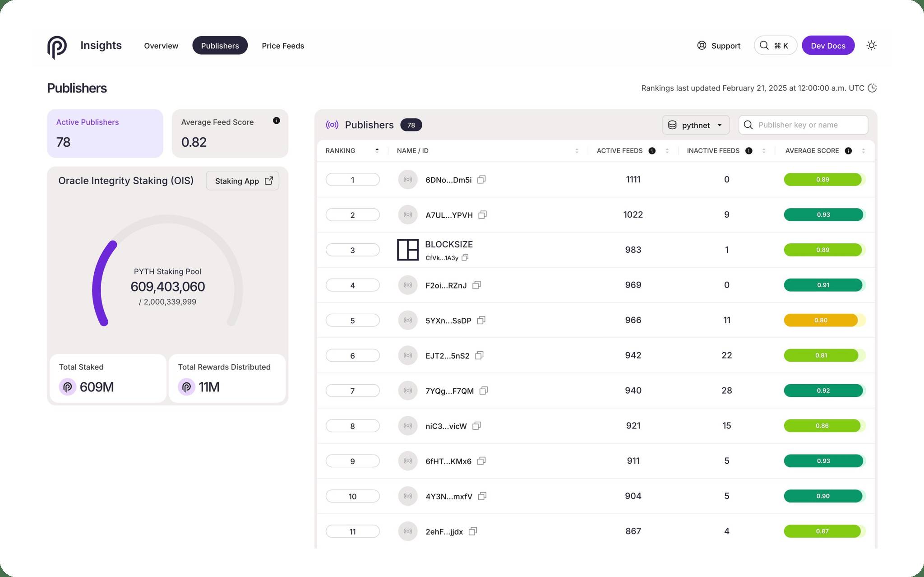
Task: Click the BLOCKSIZE publisher name
Action: pyautogui.click(x=449, y=244)
